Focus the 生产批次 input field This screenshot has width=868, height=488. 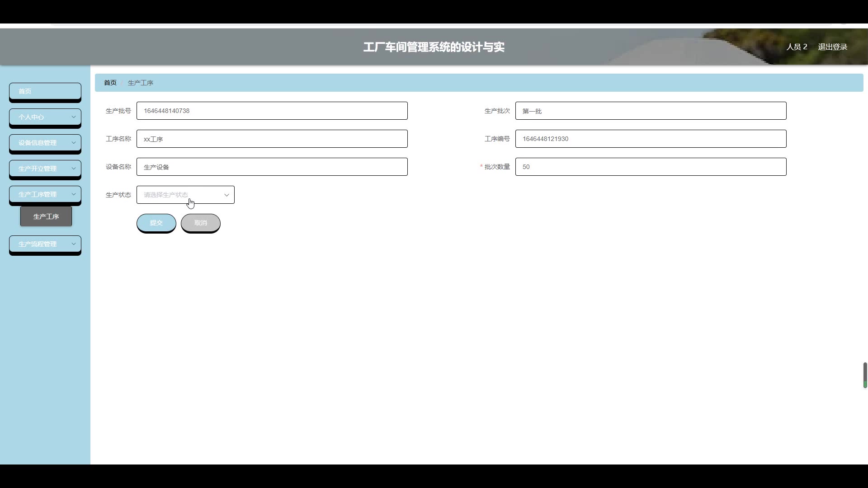click(651, 111)
